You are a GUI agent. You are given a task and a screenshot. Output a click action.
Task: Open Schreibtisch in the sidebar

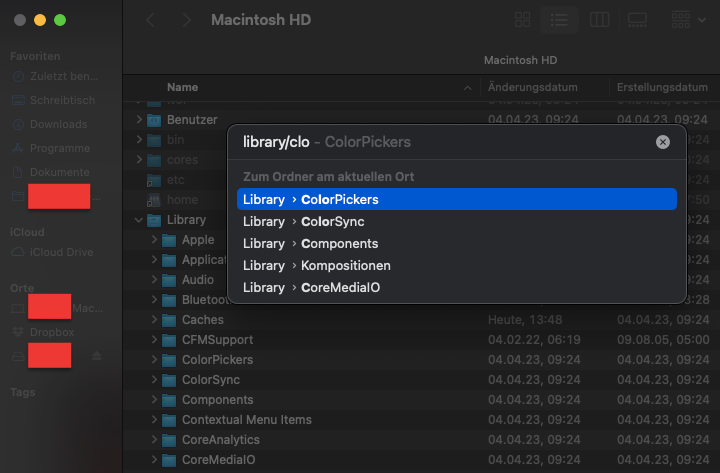click(61, 100)
